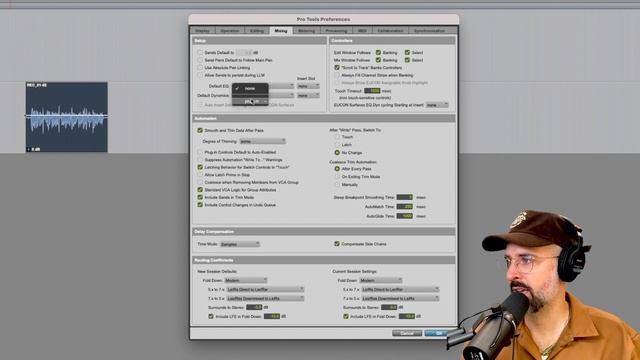Open the Display preferences tab
This screenshot has height=360, width=640.
pyautogui.click(x=202, y=31)
